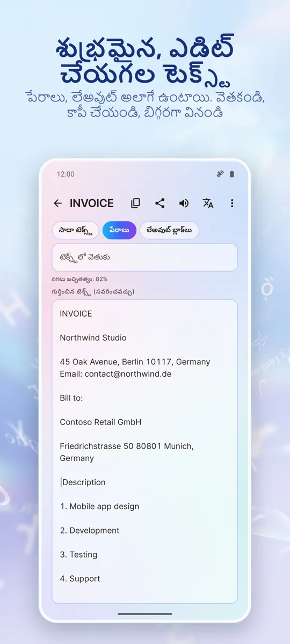Tap the debug icon in the status bar
Viewport: 290px width, 644px height.
220,174
